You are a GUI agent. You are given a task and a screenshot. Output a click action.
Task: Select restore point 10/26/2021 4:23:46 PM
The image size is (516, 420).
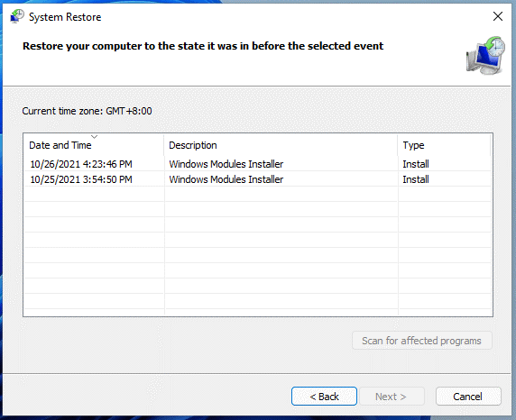[257, 164]
